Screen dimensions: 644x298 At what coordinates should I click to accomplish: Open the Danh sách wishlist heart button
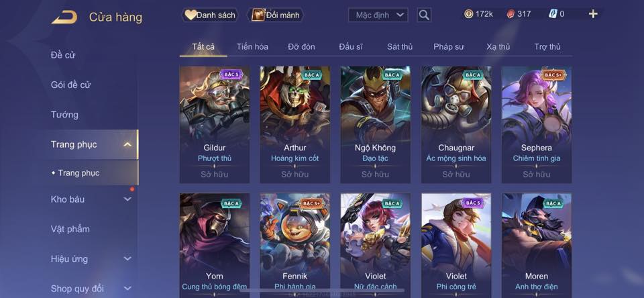coord(210,15)
